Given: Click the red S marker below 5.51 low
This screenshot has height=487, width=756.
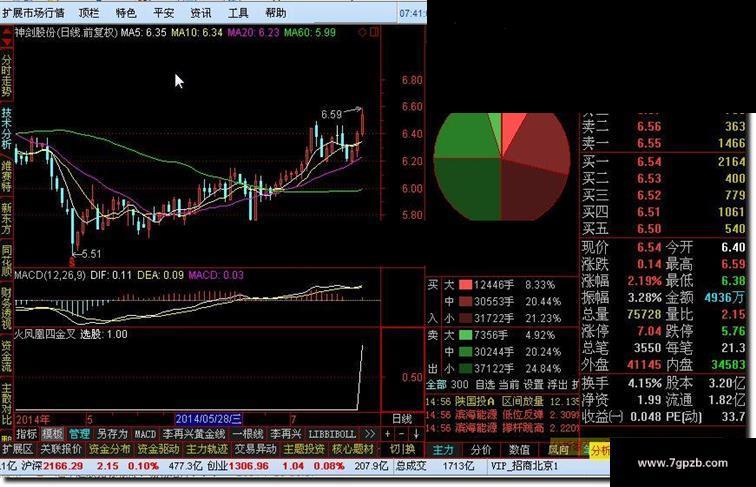Looking at the screenshot, I should (72, 263).
